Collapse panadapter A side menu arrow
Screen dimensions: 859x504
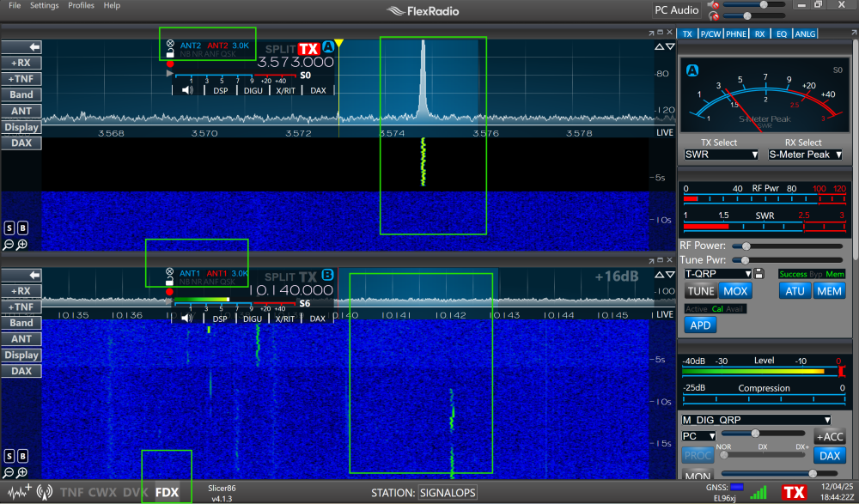21,46
